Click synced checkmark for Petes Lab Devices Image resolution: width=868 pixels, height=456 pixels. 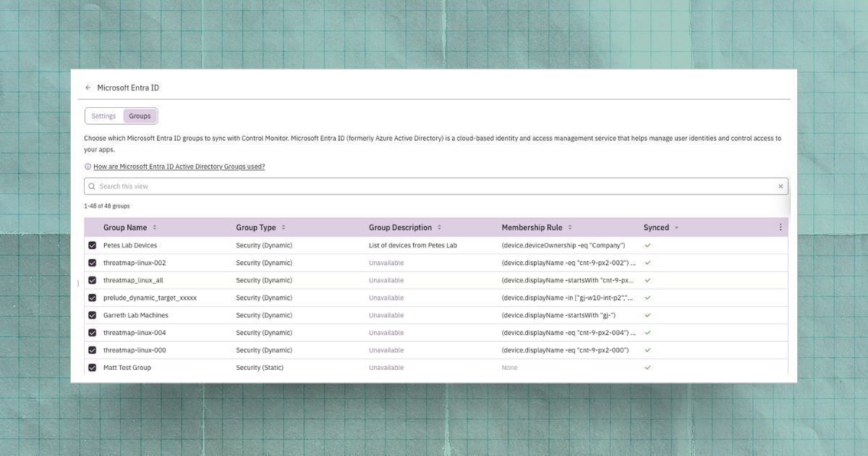(x=647, y=245)
